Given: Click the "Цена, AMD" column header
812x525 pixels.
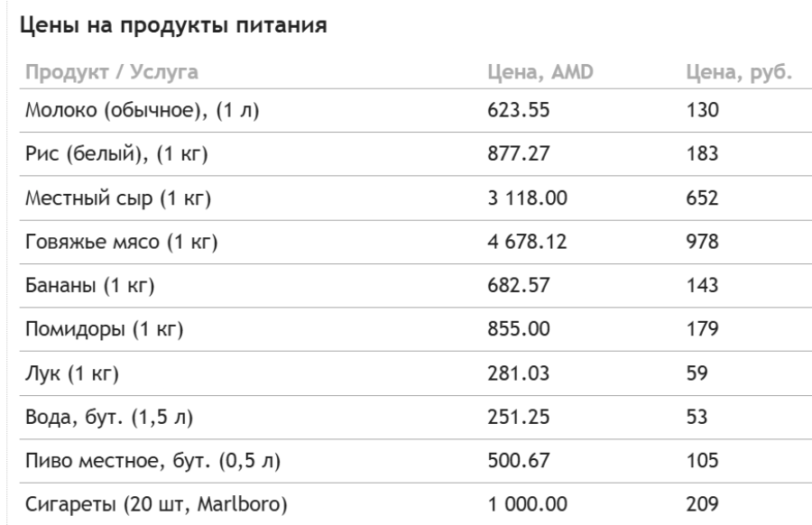Looking at the screenshot, I should pos(540,72).
